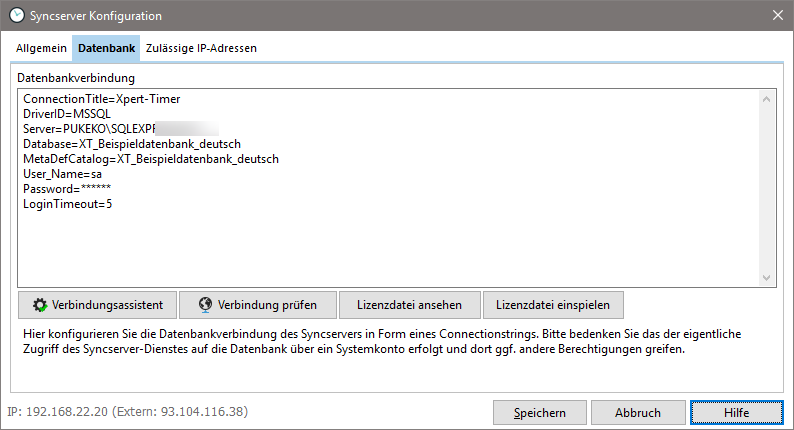Viewport: 794px width, 430px height.
Task: Close the Syncserver Konfiguration window
Action: click(x=778, y=16)
